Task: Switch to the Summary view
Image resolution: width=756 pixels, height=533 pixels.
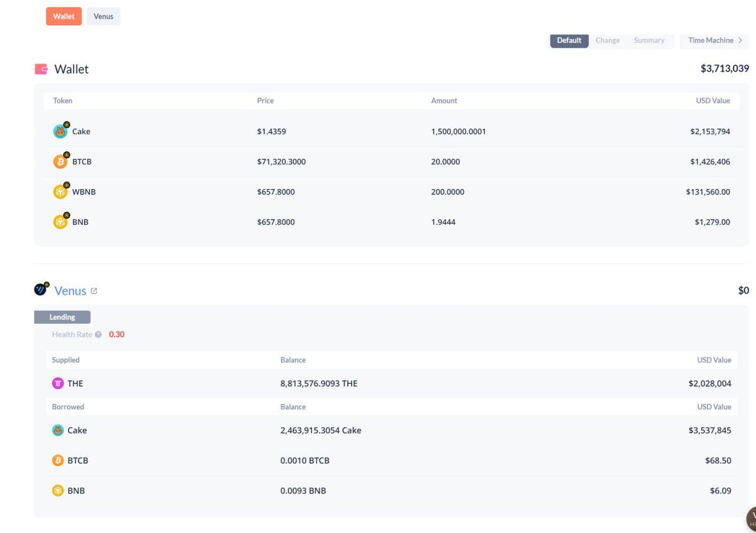Action: click(649, 40)
